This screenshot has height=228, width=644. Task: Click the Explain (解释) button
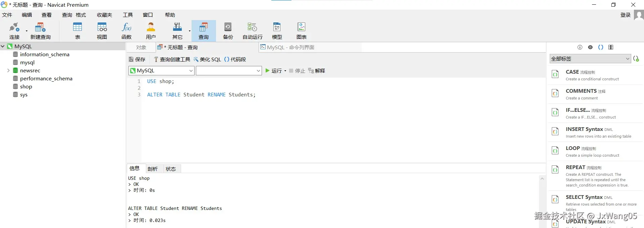pos(317,71)
